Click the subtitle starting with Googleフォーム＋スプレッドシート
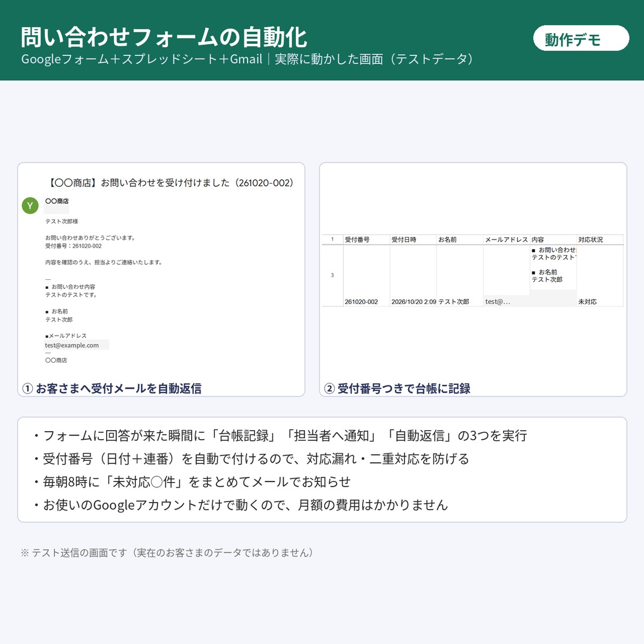The image size is (644, 644). 247,59
